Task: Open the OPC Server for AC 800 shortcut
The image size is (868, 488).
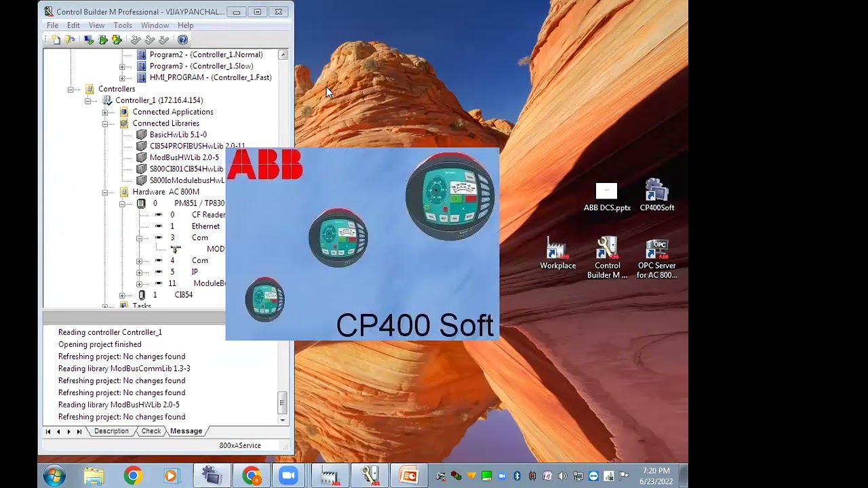Action: [656, 258]
